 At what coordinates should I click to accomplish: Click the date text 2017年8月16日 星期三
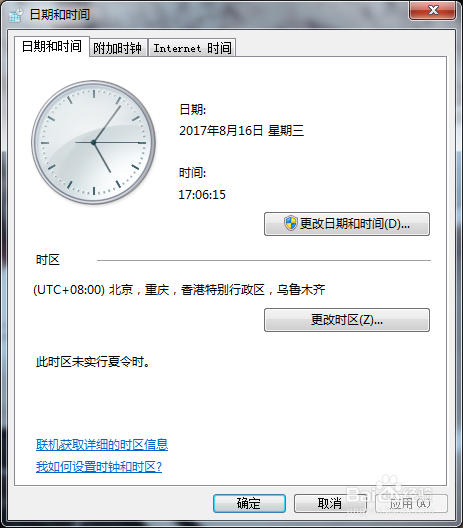click(x=241, y=131)
